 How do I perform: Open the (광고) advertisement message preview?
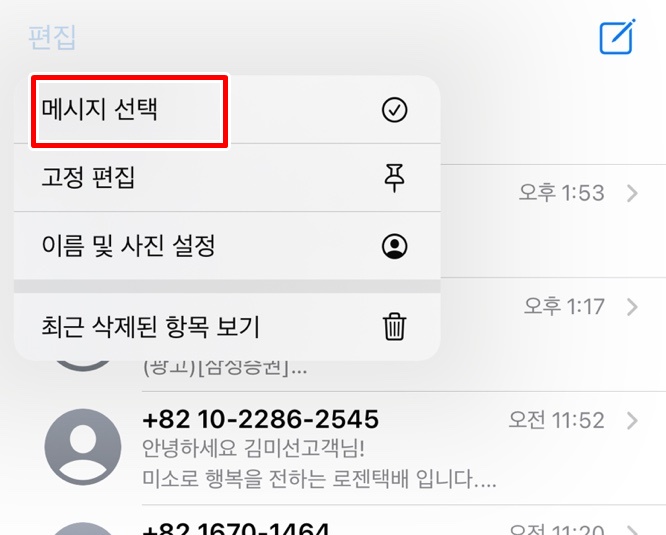point(225,368)
